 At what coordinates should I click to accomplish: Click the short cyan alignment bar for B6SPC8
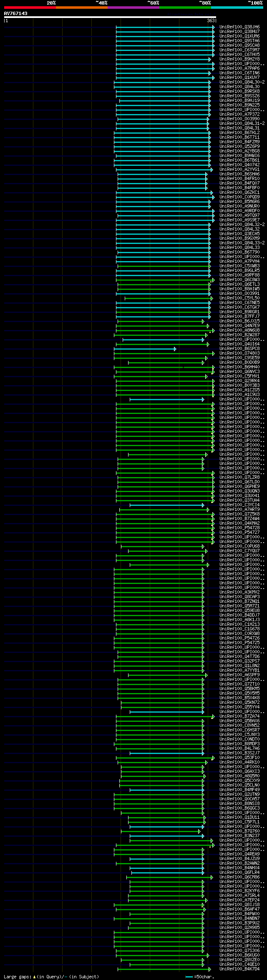[x=145, y=349]
